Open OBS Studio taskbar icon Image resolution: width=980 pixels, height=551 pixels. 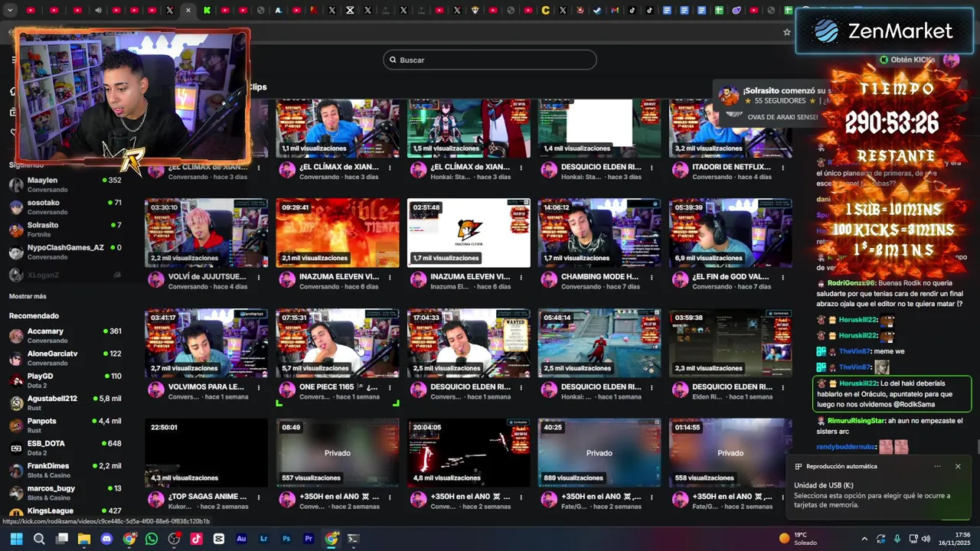click(174, 539)
